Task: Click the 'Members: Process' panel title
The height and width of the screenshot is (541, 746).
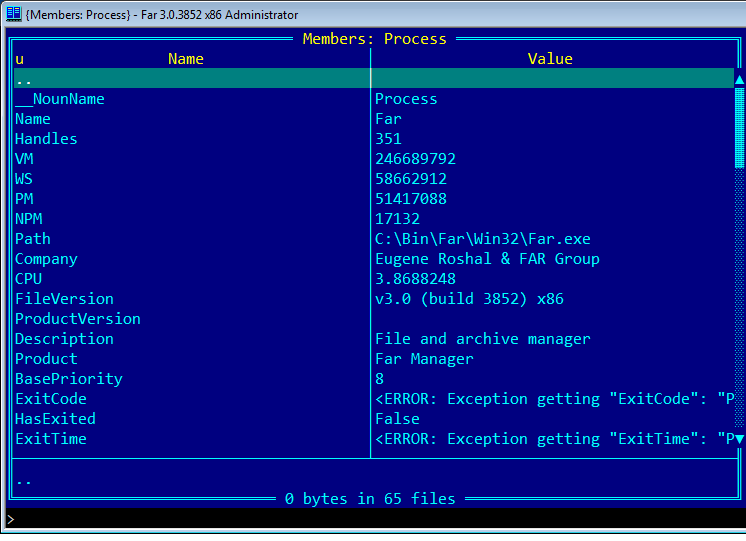Action: (374, 39)
